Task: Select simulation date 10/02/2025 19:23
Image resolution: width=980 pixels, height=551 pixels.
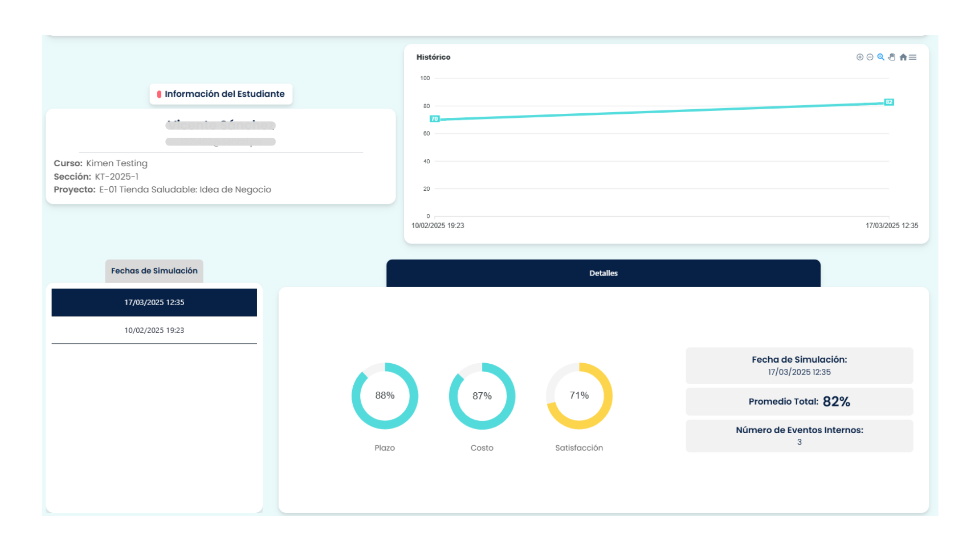Action: (x=154, y=331)
